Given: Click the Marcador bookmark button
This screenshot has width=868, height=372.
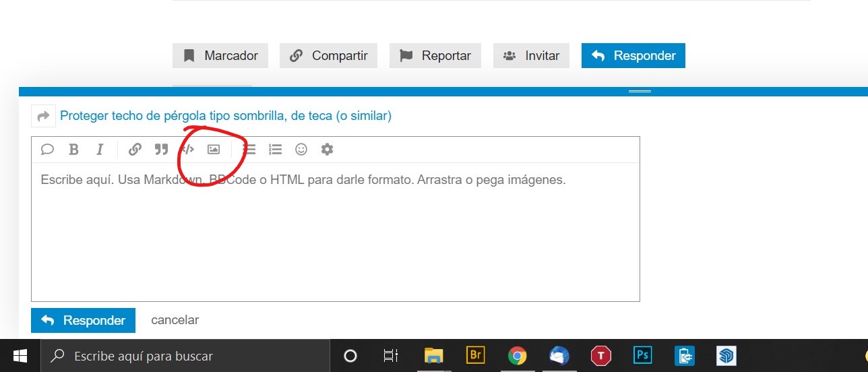Looking at the screenshot, I should [220, 56].
